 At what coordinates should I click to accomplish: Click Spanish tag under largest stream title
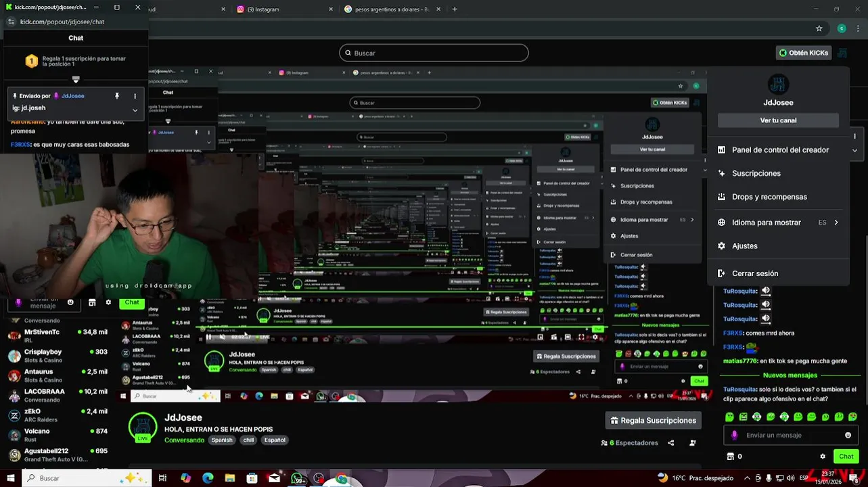pyautogui.click(x=221, y=440)
